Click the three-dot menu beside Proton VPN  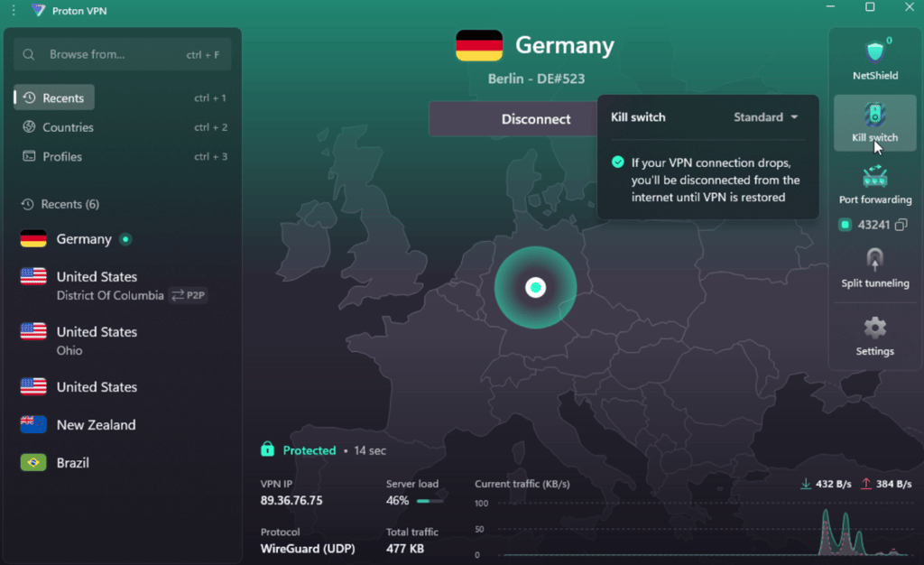(x=14, y=11)
